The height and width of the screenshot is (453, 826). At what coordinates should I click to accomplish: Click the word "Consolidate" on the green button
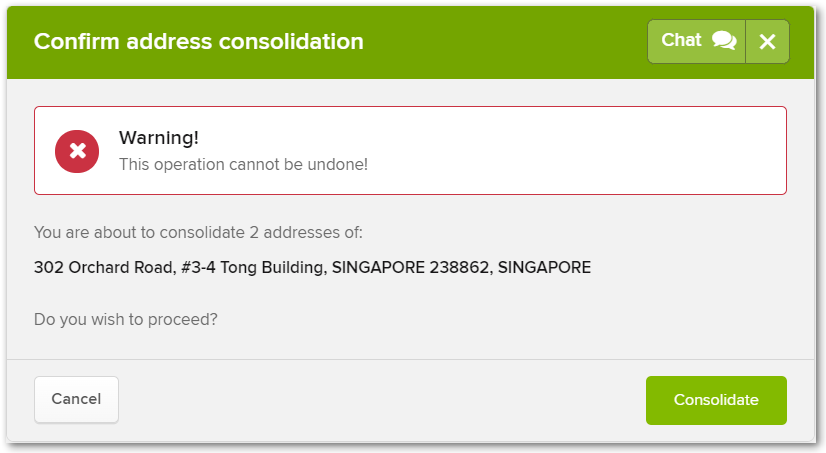(x=716, y=400)
